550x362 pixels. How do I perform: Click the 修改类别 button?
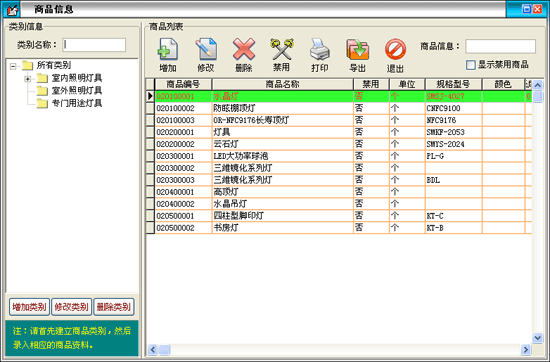pos(71,307)
